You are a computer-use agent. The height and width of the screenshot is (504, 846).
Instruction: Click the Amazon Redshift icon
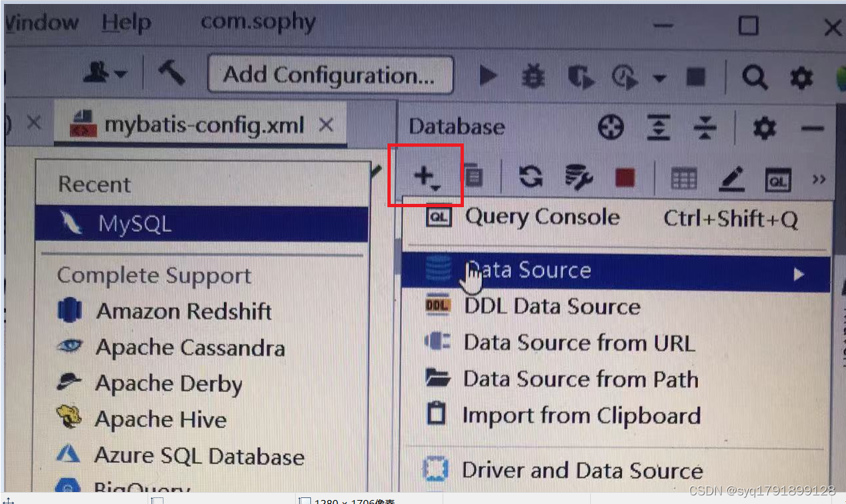point(69,310)
